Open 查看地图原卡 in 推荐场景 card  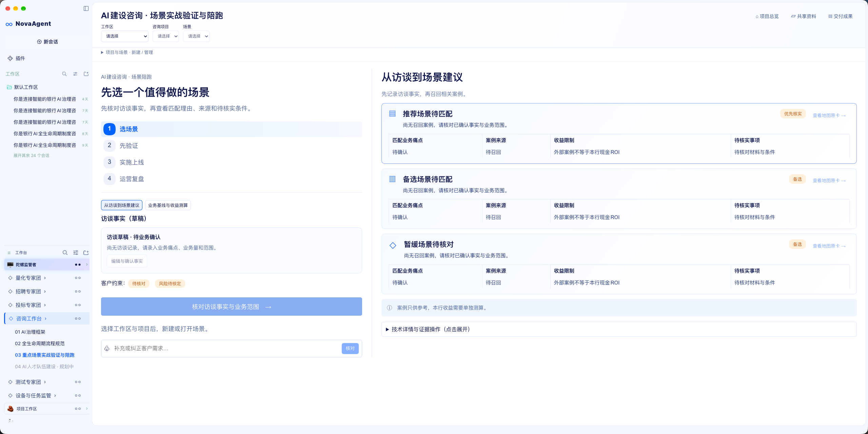click(829, 116)
